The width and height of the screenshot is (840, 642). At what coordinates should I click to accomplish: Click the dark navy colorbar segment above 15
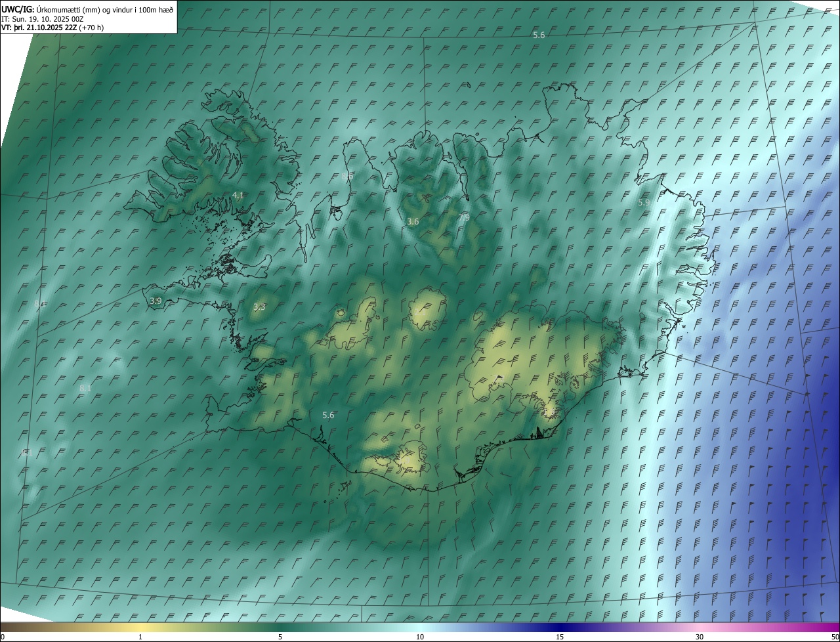pyautogui.click(x=560, y=627)
